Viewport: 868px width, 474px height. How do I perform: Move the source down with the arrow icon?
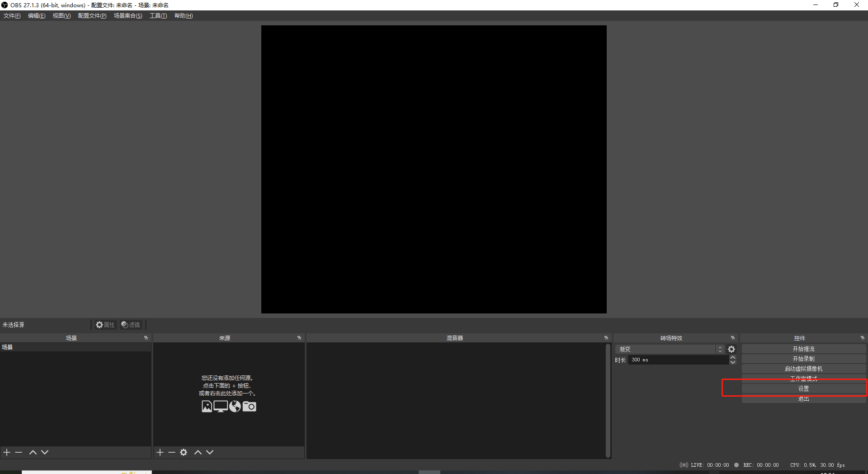(x=210, y=452)
